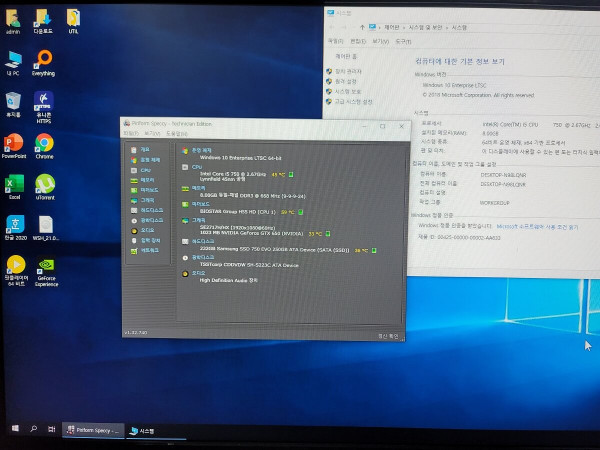
Task: Launch 팟플레이어 64 비트 from the desktop
Action: point(16,271)
